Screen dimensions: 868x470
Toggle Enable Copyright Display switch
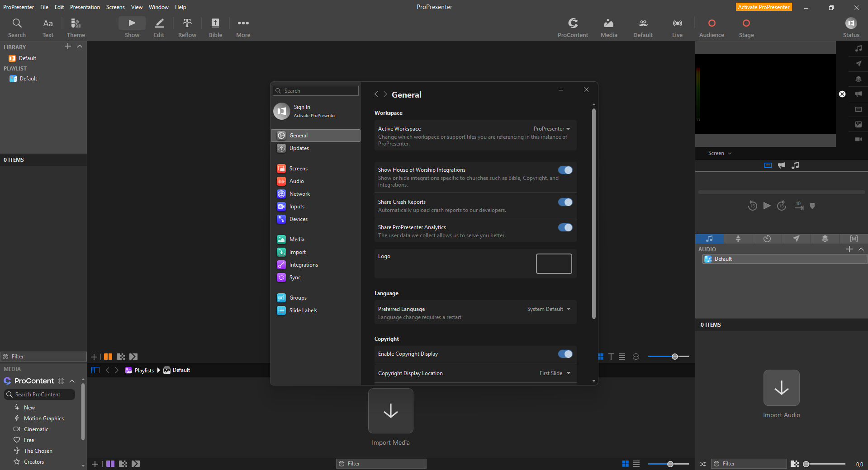(565, 354)
